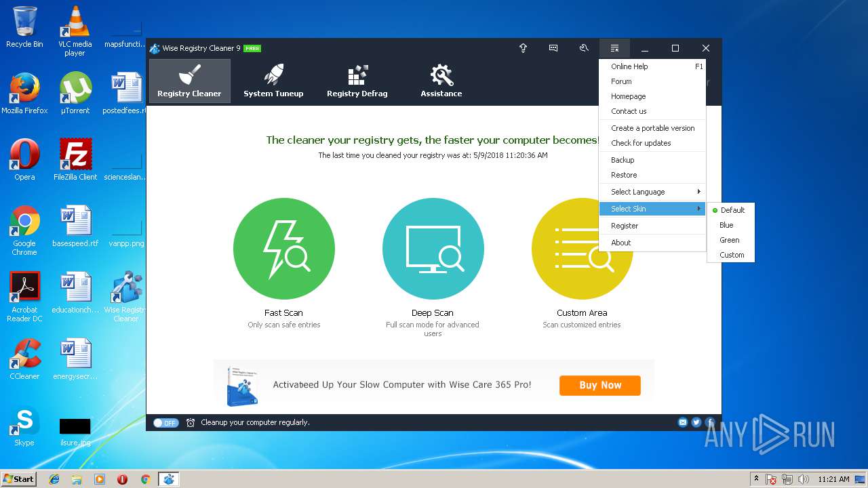Select the Green skin option
Image resolution: width=868 pixels, height=488 pixels.
click(731, 240)
